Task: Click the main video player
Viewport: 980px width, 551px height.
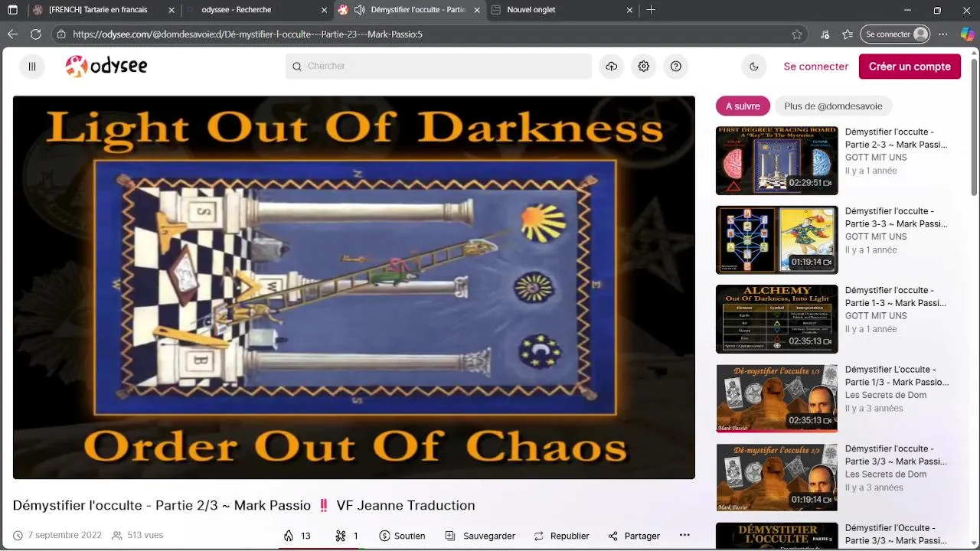Action: (354, 287)
